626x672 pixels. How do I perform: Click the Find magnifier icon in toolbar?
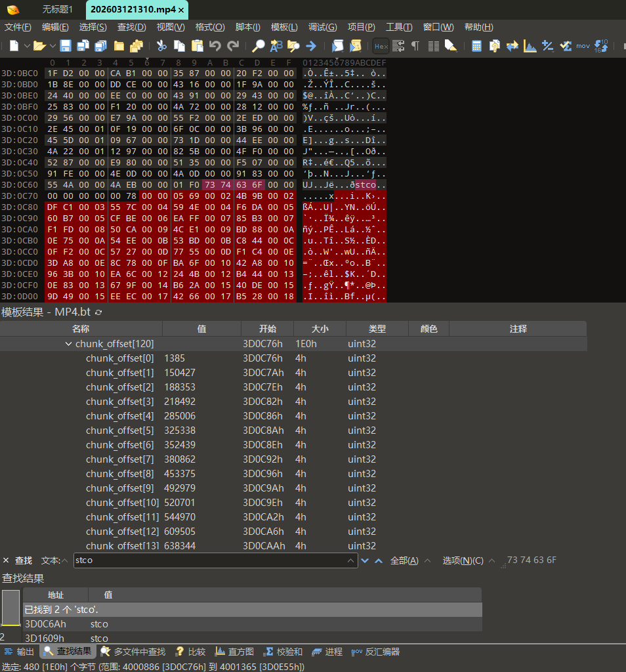coord(259,46)
